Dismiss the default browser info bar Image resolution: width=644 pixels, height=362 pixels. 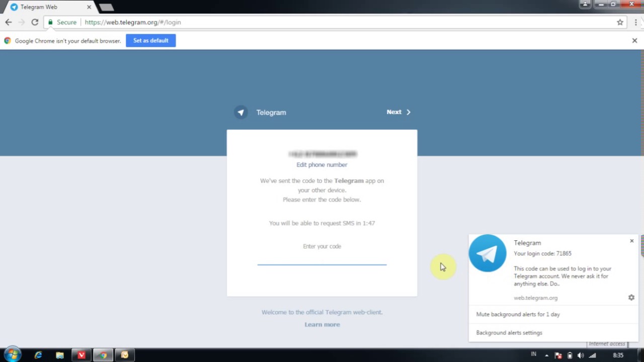coord(634,41)
